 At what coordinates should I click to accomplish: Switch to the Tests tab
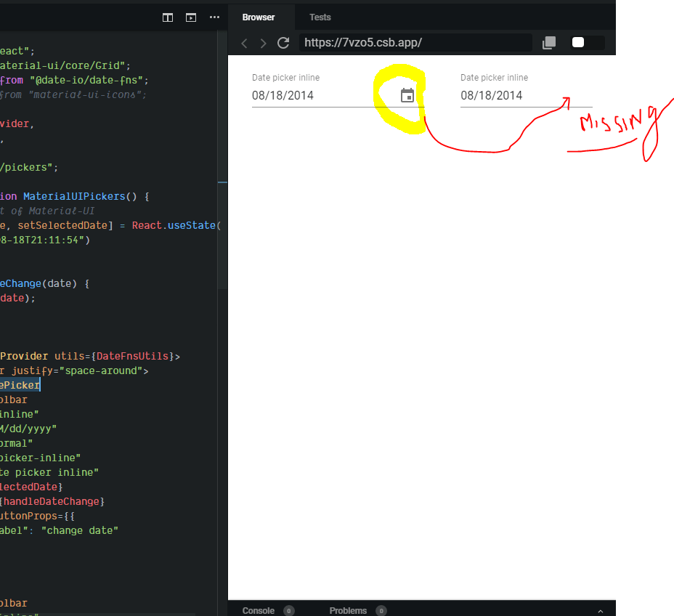tap(320, 17)
